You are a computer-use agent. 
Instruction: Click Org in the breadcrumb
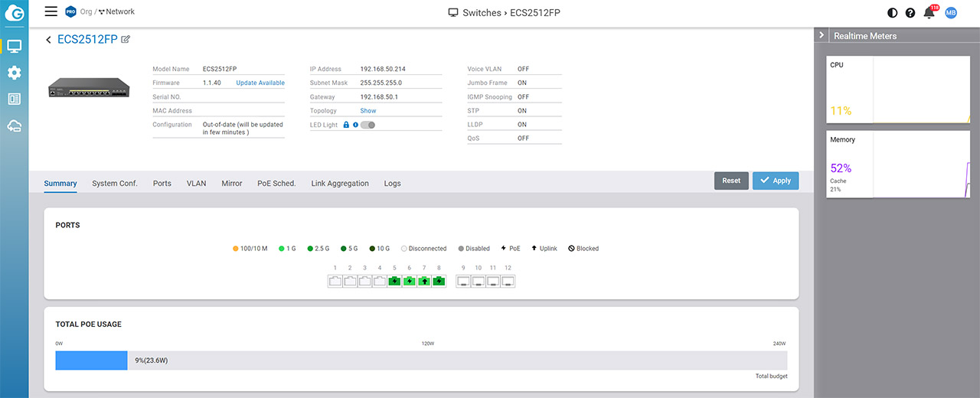[x=87, y=11]
